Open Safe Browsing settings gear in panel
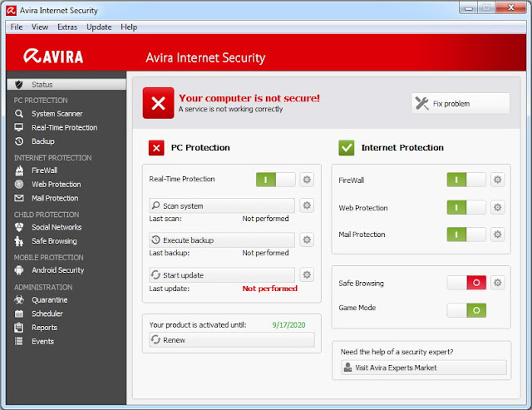 [x=497, y=283]
